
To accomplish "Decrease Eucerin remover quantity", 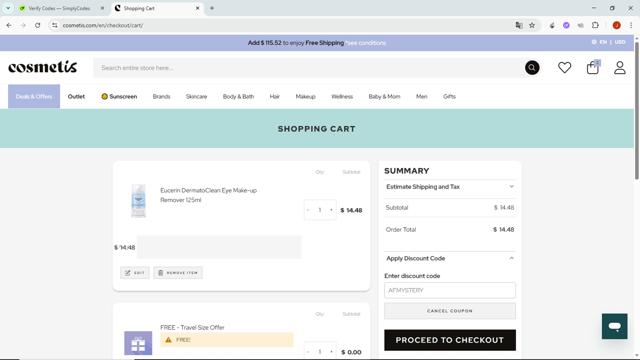I will point(308,210).
